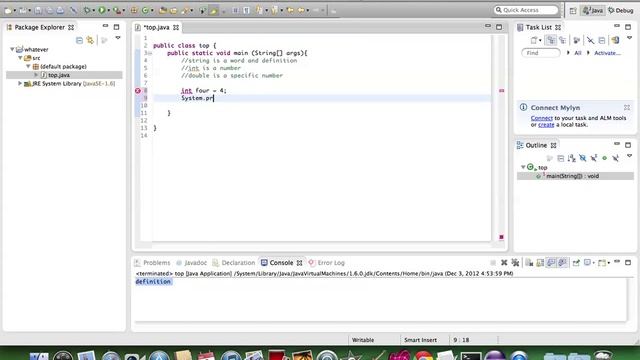The height and width of the screenshot is (360, 640).
Task: Toggle Categorized presentation in Task List
Action: (551, 40)
